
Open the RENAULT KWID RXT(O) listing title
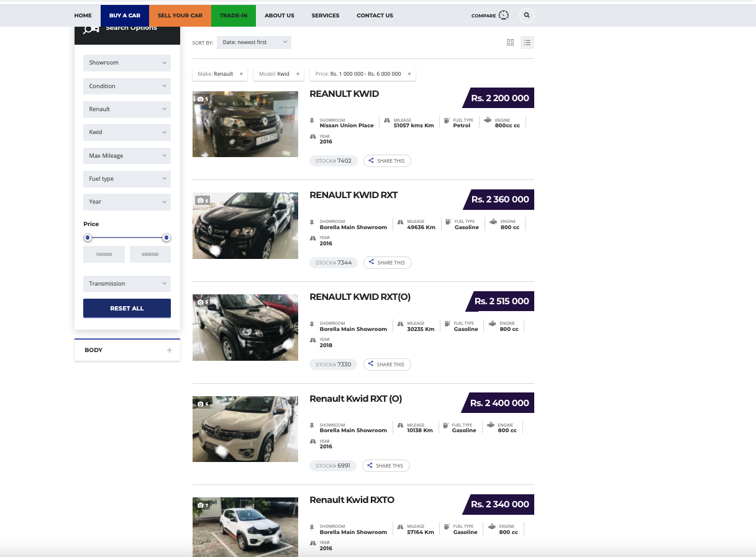tap(360, 297)
